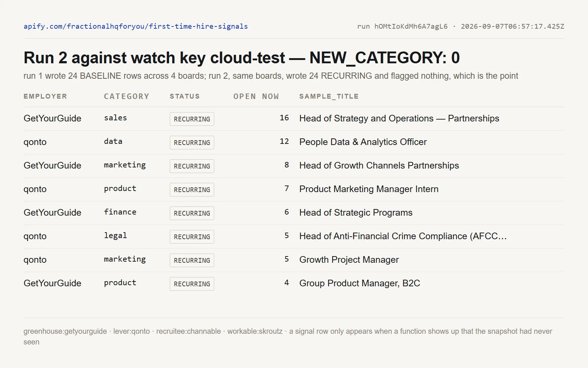
Task: Click the open count 6
Action: click(287, 212)
